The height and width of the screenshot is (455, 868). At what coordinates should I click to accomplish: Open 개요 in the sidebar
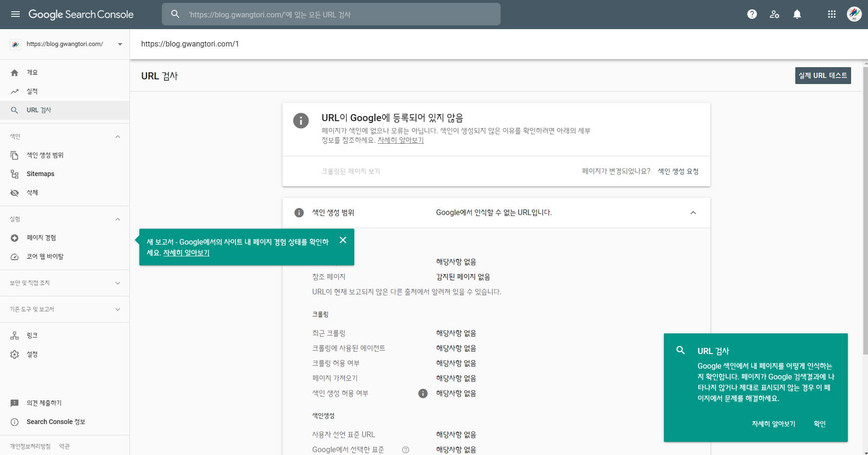point(65,73)
